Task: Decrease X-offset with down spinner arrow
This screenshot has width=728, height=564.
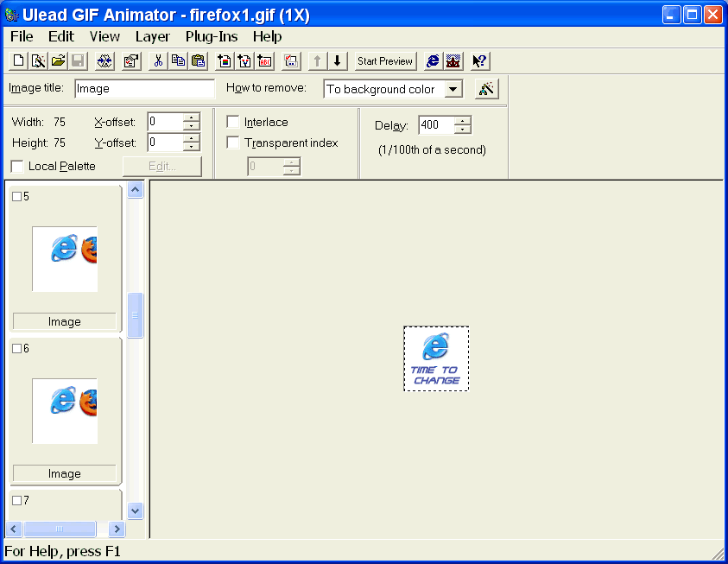Action: (x=192, y=126)
